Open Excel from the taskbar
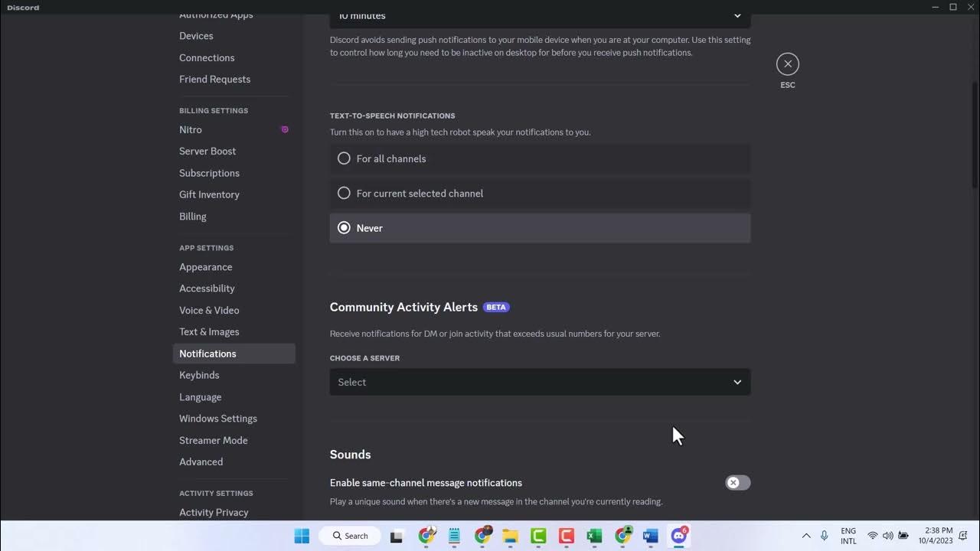The height and width of the screenshot is (551, 980). tap(595, 536)
